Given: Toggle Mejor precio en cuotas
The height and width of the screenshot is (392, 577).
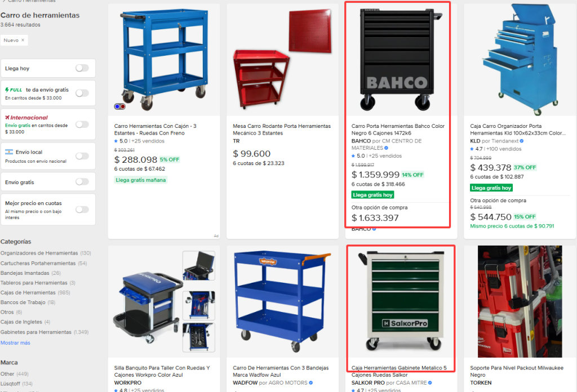Looking at the screenshot, I should tap(82, 210).
